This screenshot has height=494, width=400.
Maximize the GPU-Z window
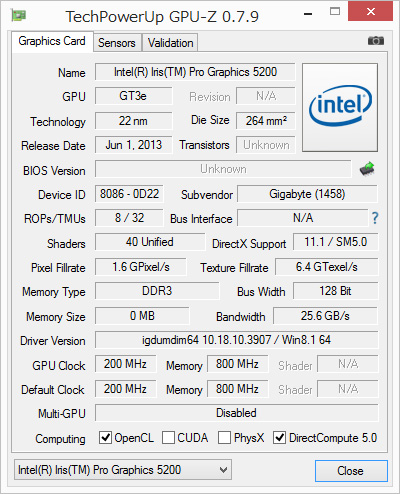click(335, 12)
